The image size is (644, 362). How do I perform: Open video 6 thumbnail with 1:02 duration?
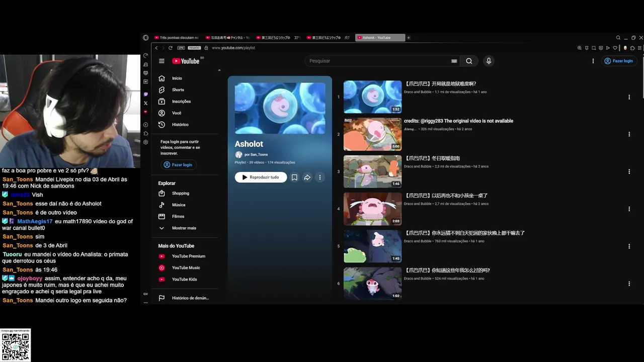372,284
